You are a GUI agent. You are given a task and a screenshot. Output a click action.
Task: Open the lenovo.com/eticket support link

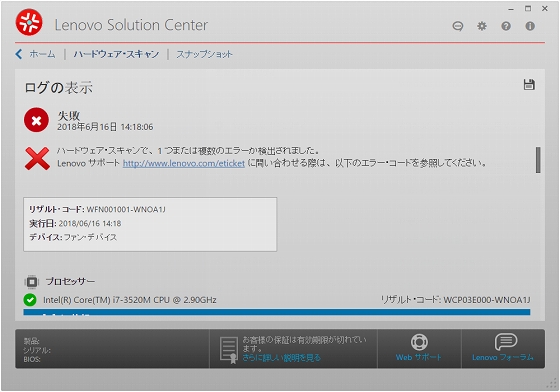click(184, 164)
